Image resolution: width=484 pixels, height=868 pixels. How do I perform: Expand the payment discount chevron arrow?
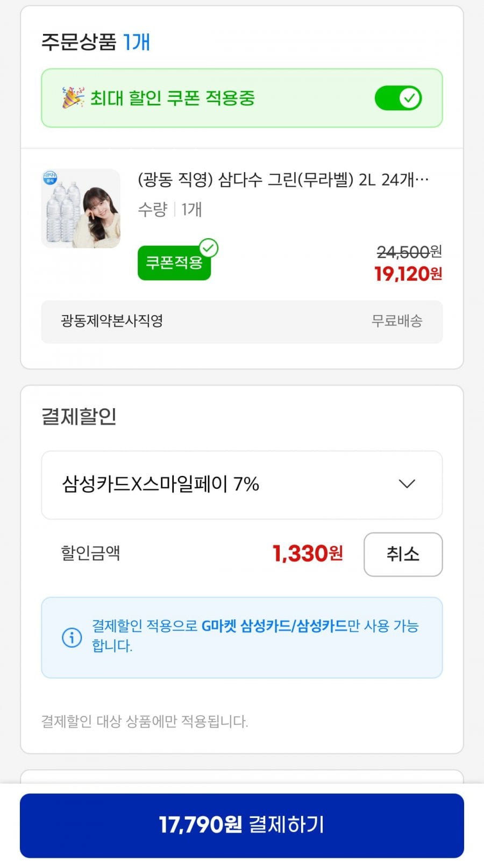coord(407,484)
